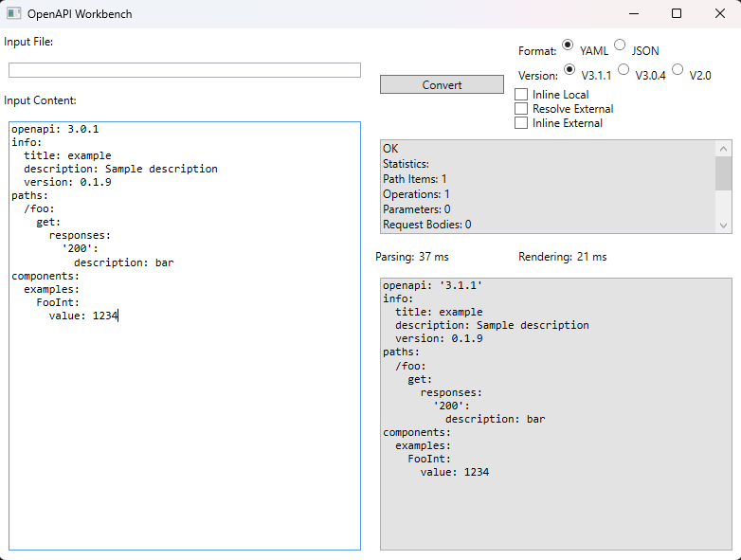
Task: Click the OpenAPI Workbench app icon in title bar
Action: coord(13,14)
